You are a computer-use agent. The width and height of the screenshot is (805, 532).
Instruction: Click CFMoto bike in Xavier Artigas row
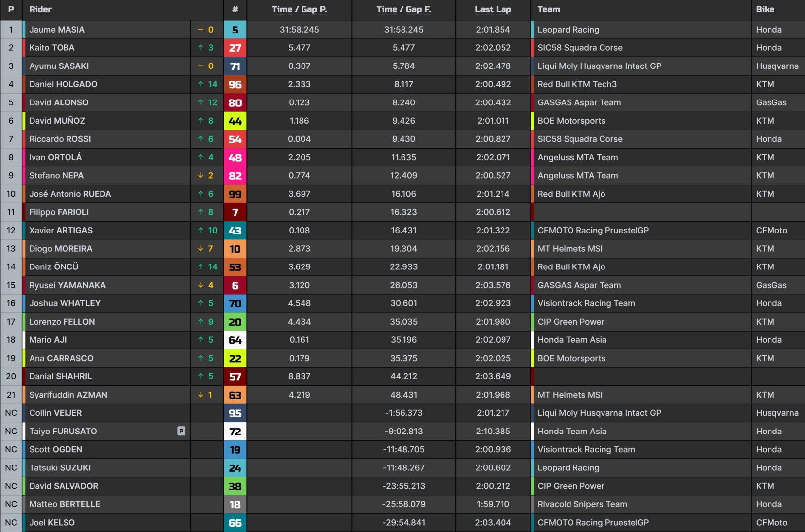771,230
